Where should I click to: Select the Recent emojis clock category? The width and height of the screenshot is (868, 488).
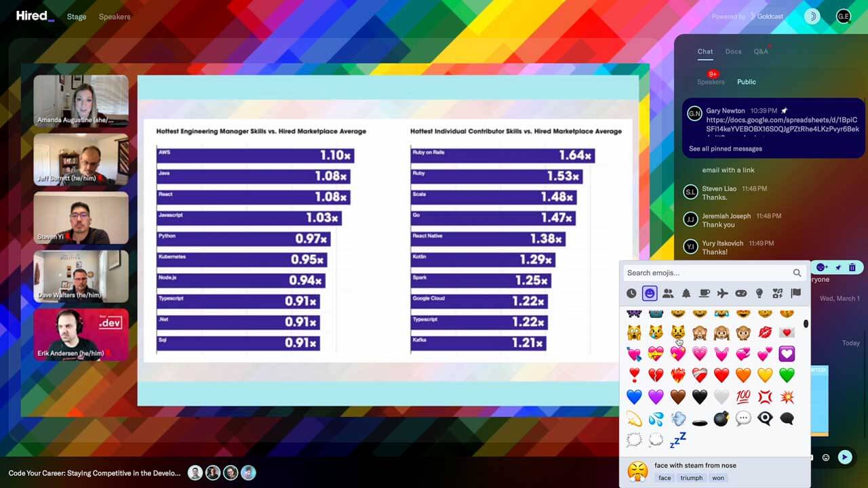pos(631,293)
